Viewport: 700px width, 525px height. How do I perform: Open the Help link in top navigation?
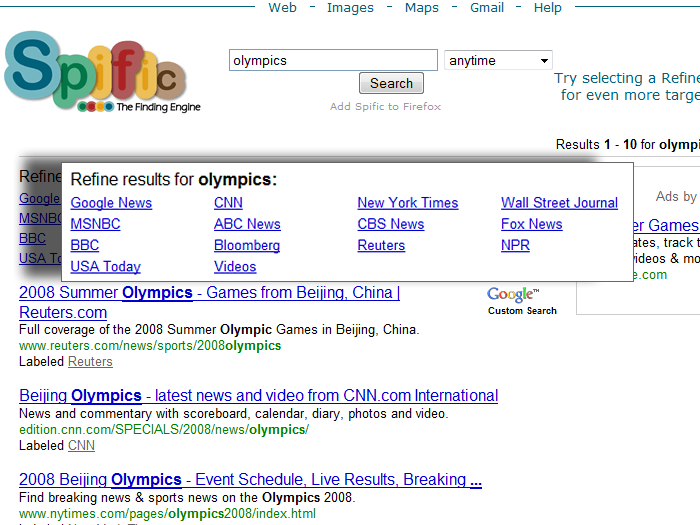click(x=547, y=8)
